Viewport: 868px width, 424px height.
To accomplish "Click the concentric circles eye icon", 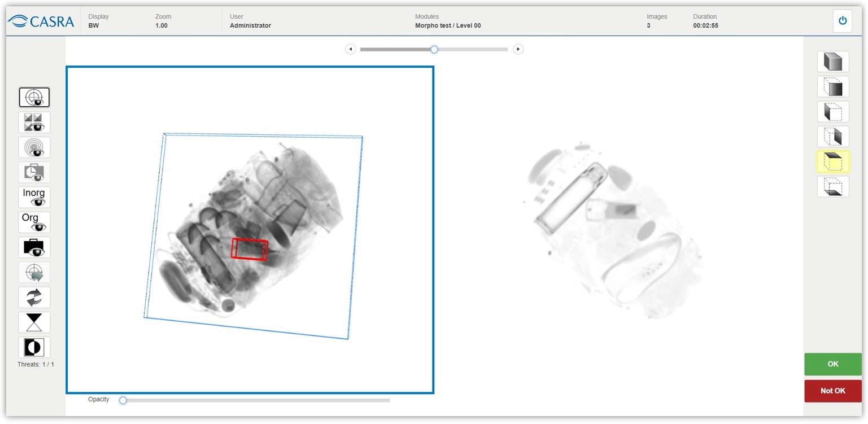I will tap(34, 147).
